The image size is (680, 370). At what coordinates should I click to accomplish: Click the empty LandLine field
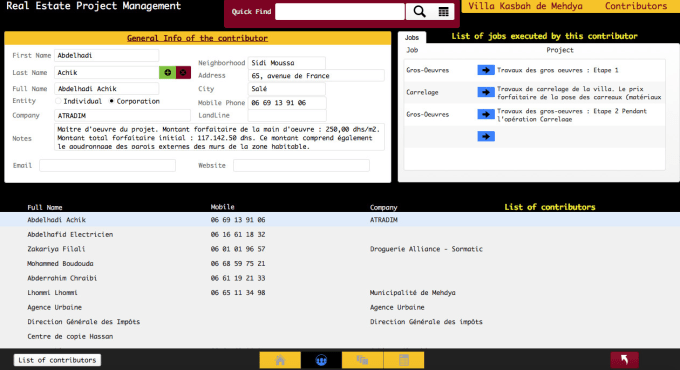click(x=287, y=115)
